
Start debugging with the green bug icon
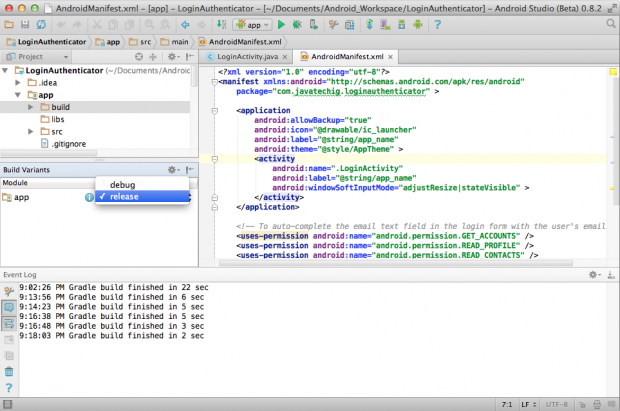coord(297,25)
